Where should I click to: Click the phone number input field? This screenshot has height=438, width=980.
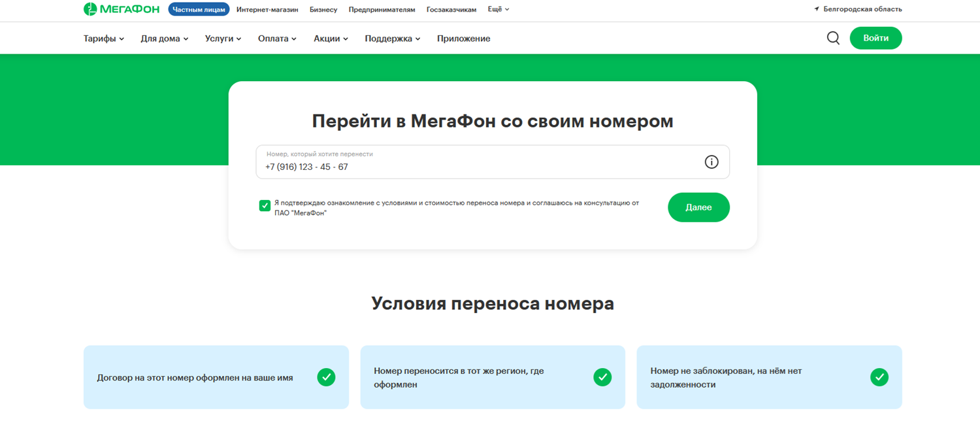coord(493,162)
